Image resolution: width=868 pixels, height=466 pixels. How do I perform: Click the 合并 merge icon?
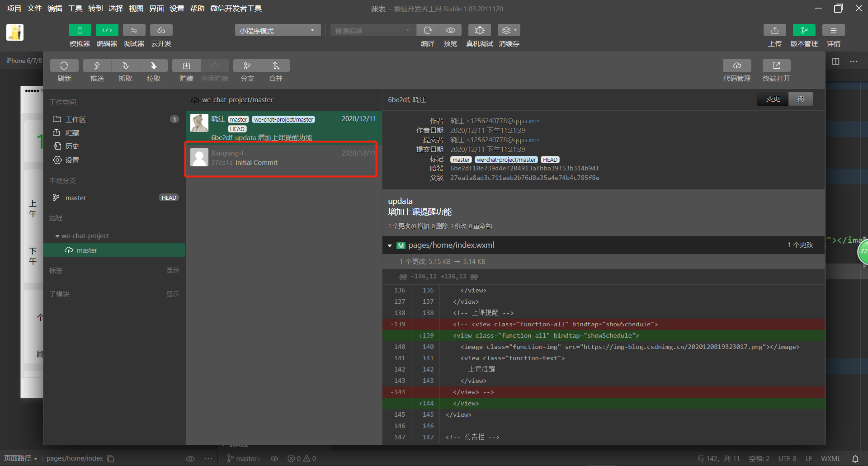tap(276, 66)
